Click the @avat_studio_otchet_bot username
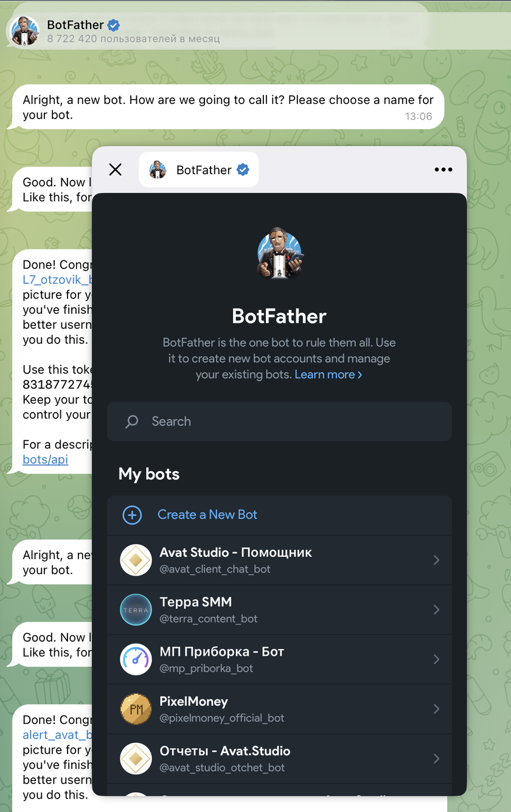This screenshot has width=511, height=812. (222, 768)
